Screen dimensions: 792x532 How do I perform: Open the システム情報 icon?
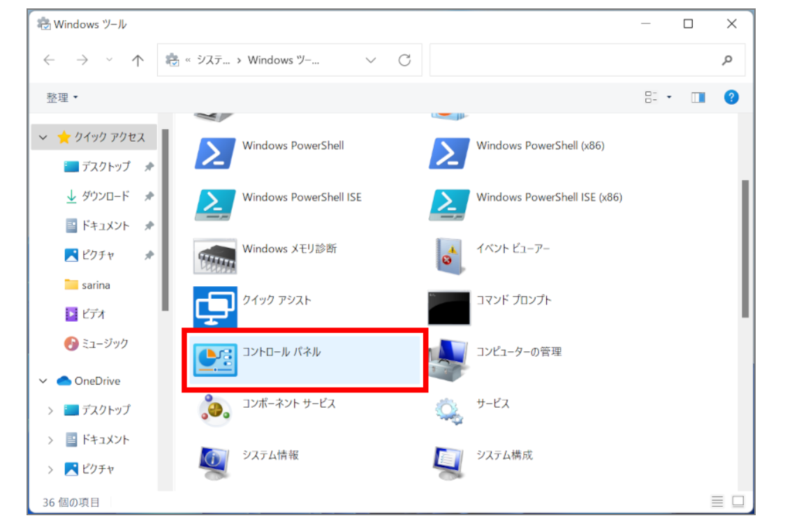pos(214,463)
